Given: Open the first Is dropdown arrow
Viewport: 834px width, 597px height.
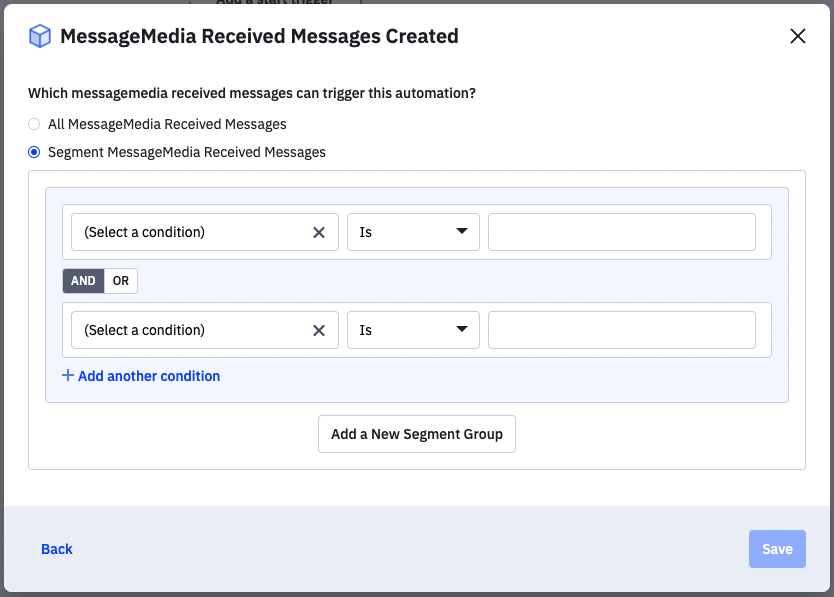Looking at the screenshot, I should pos(462,231).
